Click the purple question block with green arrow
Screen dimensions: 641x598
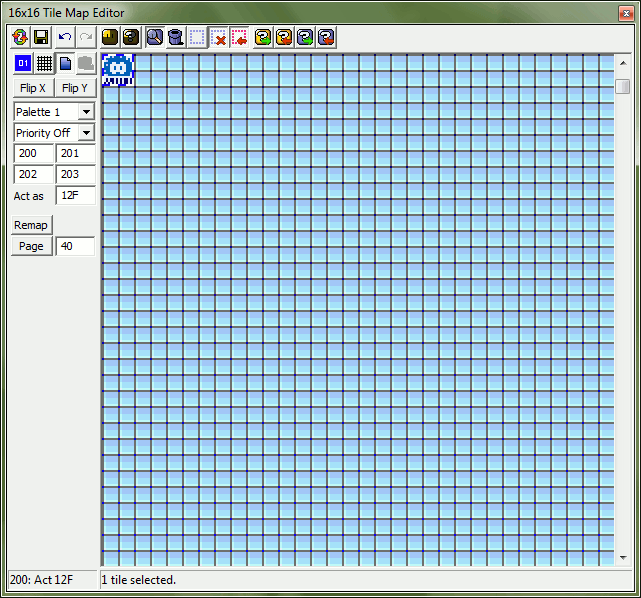pos(305,38)
